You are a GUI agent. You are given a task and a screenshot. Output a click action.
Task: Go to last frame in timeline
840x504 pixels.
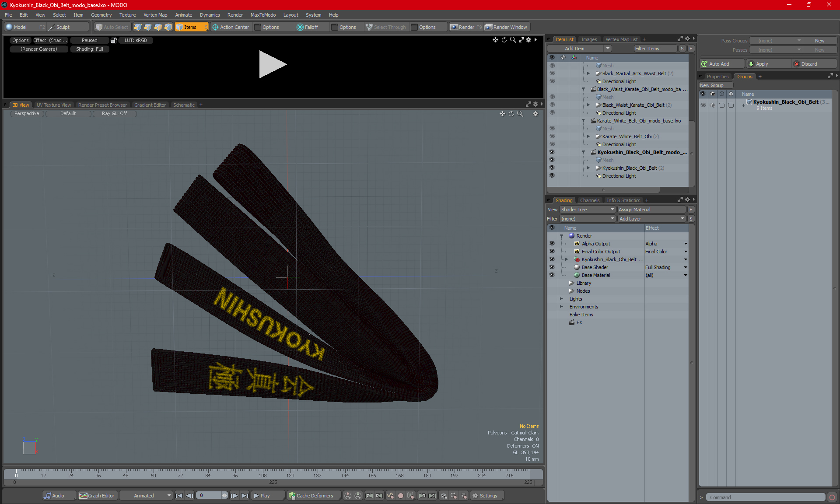pyautogui.click(x=245, y=496)
